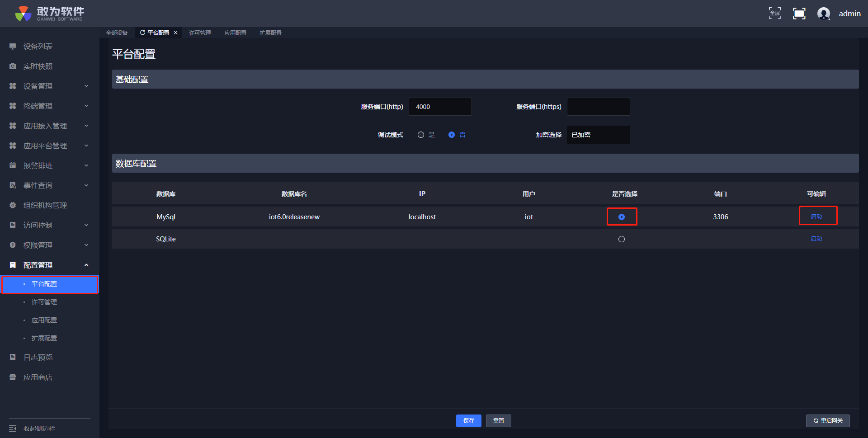
Task: Select 否 for debug mode
Action: (x=452, y=135)
